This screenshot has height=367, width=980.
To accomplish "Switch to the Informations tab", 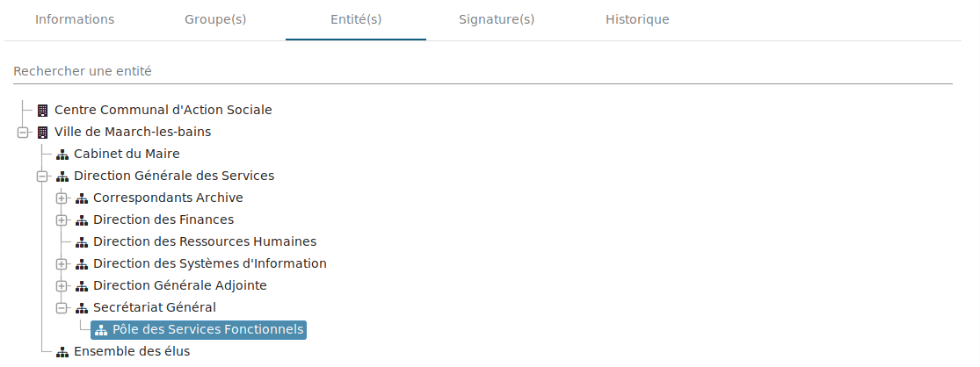I will [75, 19].
